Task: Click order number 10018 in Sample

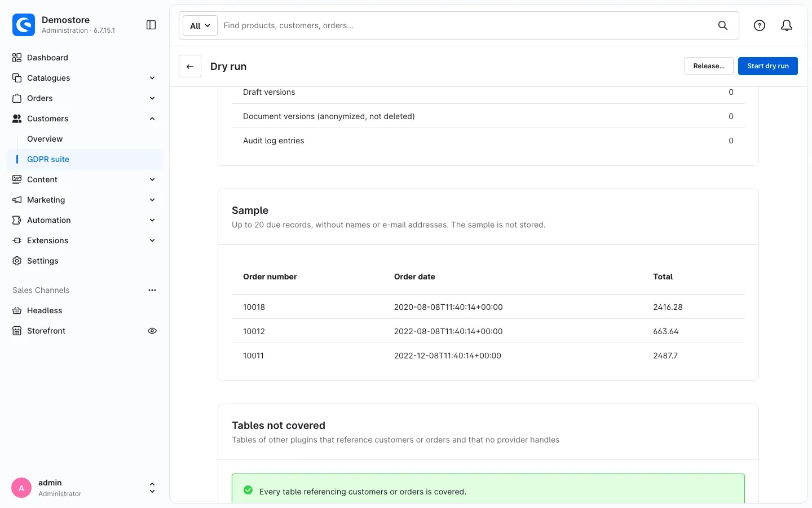Action: pyautogui.click(x=254, y=307)
